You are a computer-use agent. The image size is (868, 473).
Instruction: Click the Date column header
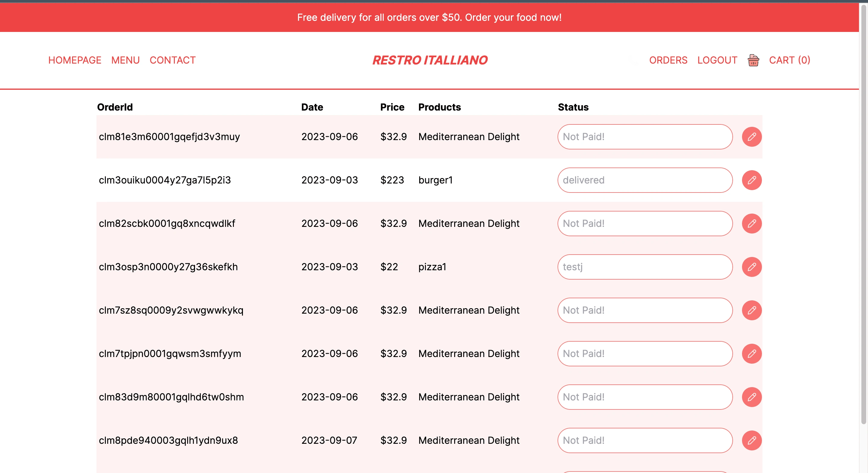click(312, 107)
